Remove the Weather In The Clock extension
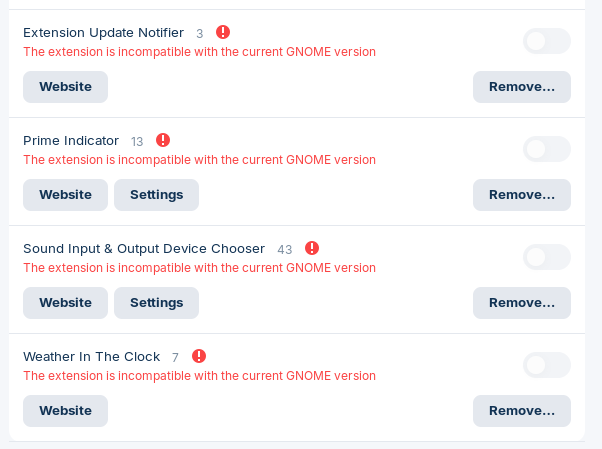The image size is (602, 449). pyautogui.click(x=522, y=411)
